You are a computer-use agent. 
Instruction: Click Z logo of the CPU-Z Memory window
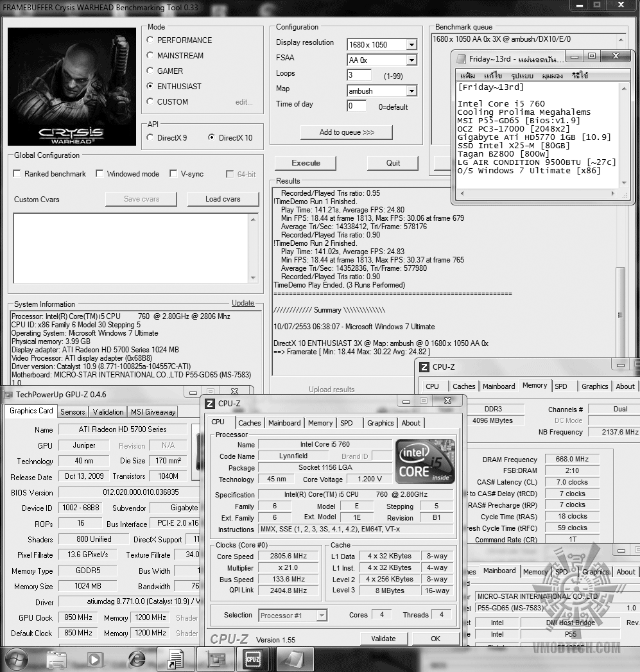click(424, 367)
